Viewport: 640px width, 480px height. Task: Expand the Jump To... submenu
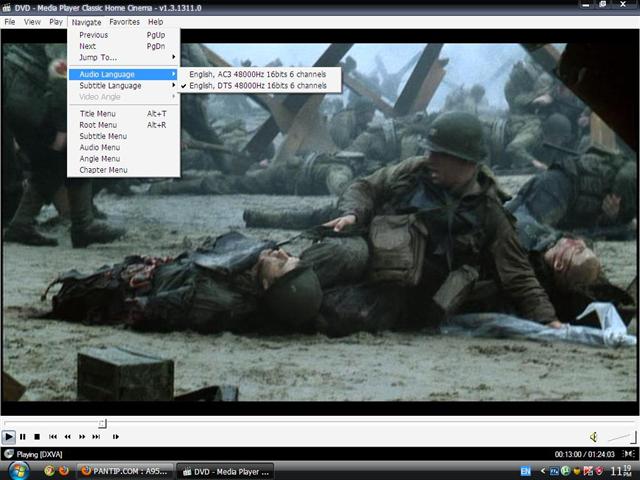pyautogui.click(x=124, y=58)
